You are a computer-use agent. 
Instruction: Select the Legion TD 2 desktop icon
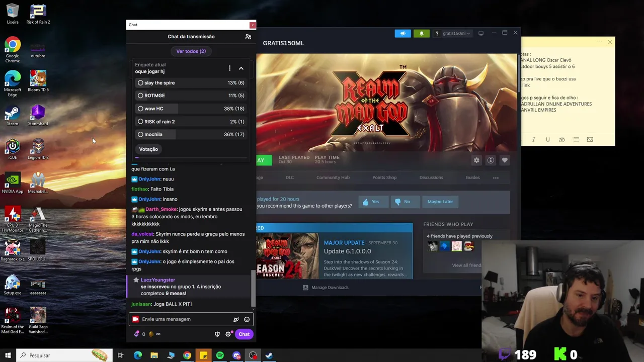coord(38,149)
